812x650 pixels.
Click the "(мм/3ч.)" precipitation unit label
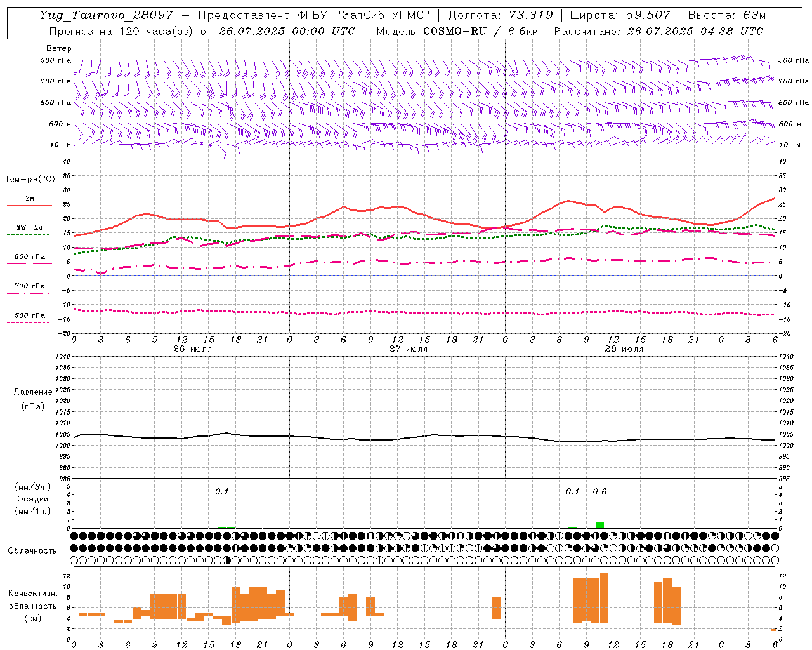[x=33, y=487]
